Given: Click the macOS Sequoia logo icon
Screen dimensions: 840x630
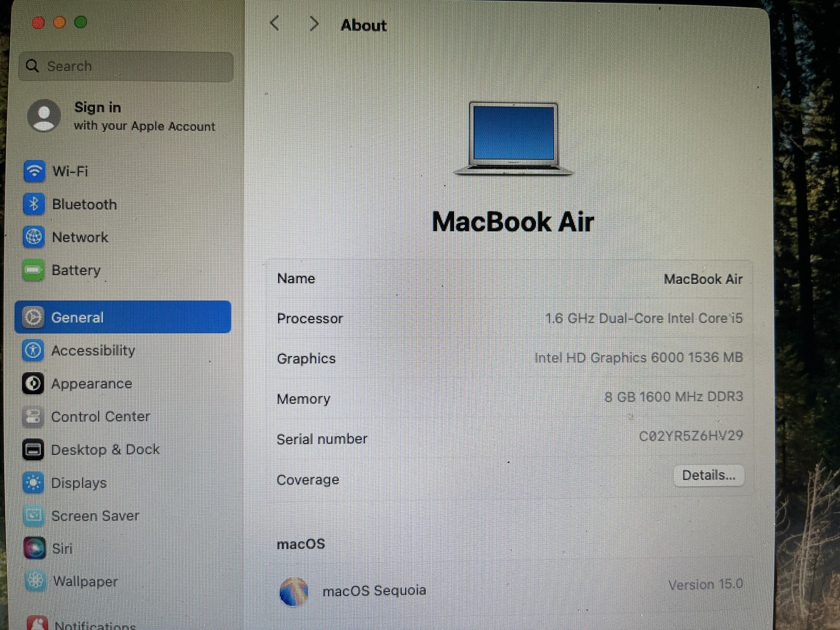Looking at the screenshot, I should (293, 591).
